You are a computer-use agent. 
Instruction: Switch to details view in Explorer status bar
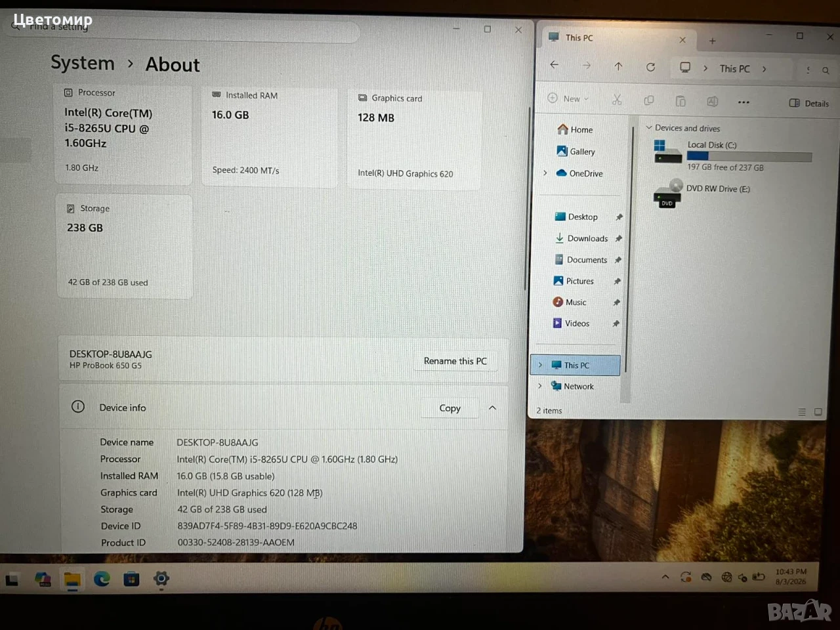801,412
